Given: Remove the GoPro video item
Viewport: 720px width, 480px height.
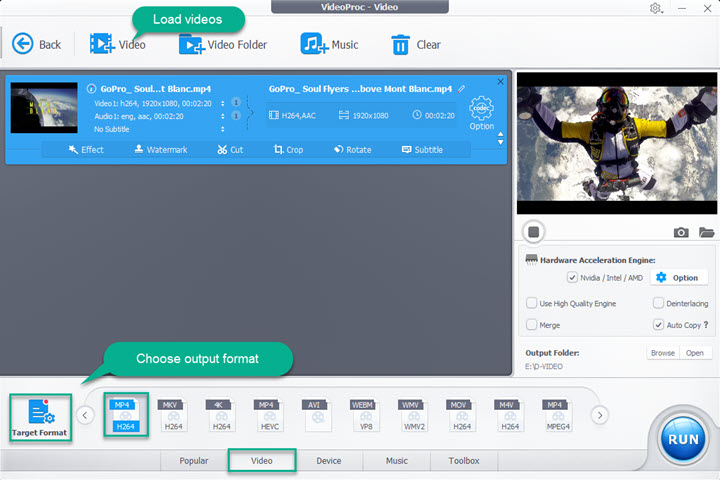Looking at the screenshot, I should 500,81.
